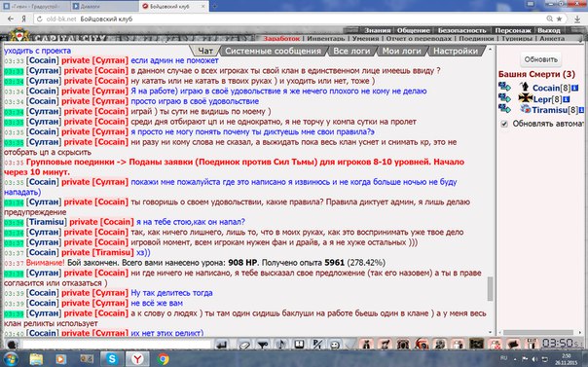Click the Выход menu item
This screenshot has width=588, height=367.
pyautogui.click(x=549, y=30)
